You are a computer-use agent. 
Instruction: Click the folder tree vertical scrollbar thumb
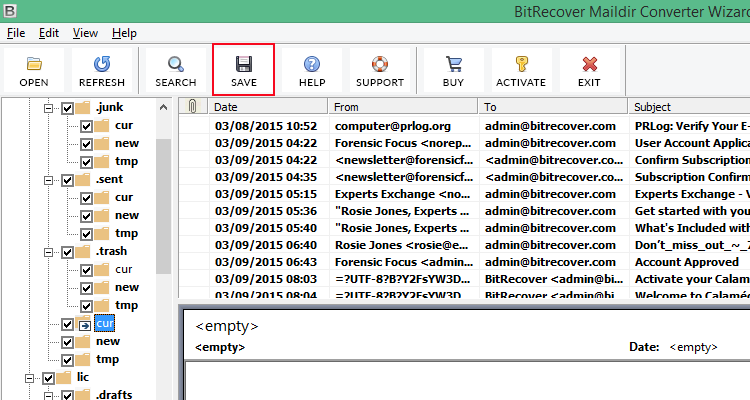tap(163, 206)
